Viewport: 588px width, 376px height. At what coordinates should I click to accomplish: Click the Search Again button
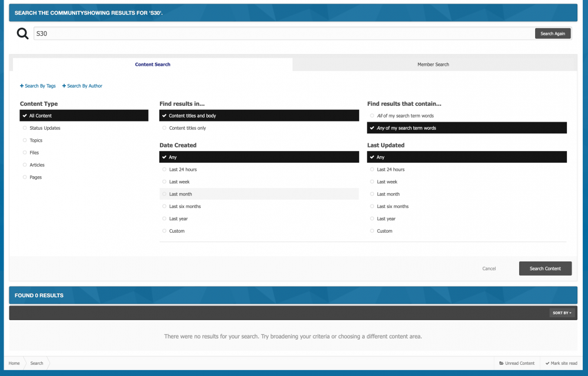(x=553, y=33)
